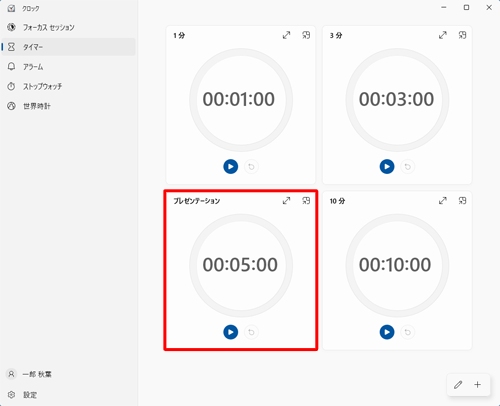The width and height of the screenshot is (500, 406).
Task: Keep the 10分 timer on top
Action: coord(462,201)
